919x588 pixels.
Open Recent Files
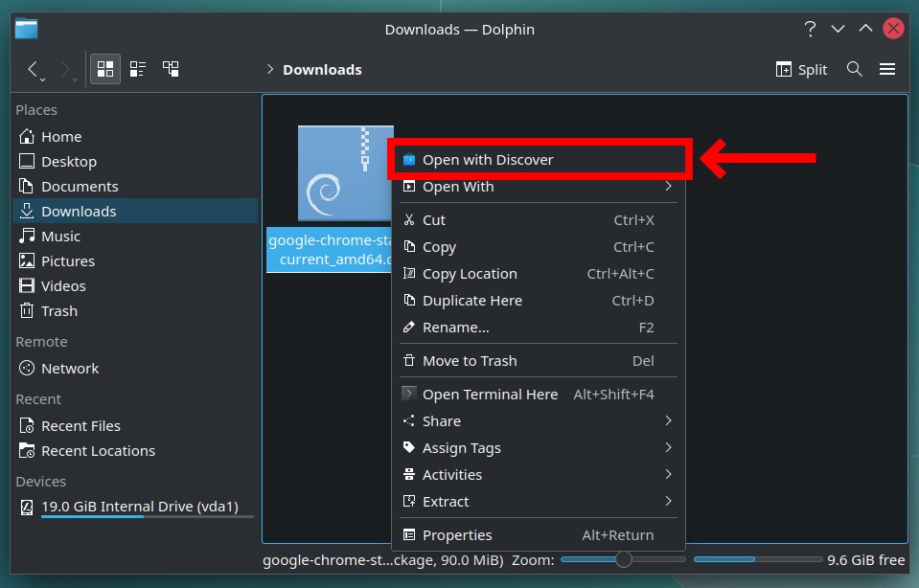pyautogui.click(x=135, y=426)
